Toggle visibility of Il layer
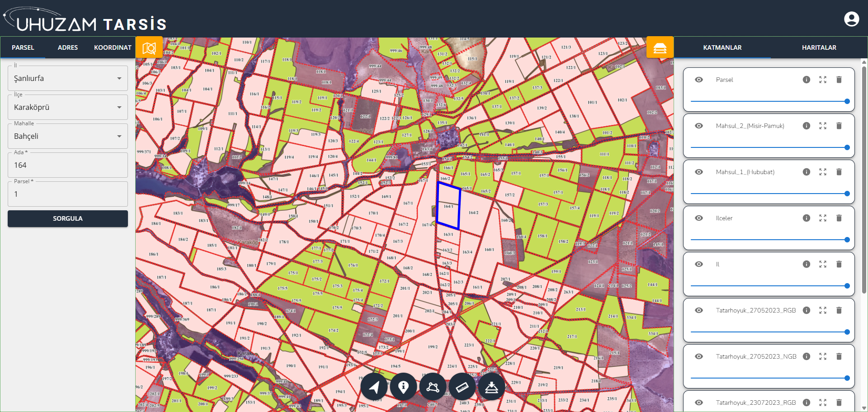 pyautogui.click(x=699, y=264)
